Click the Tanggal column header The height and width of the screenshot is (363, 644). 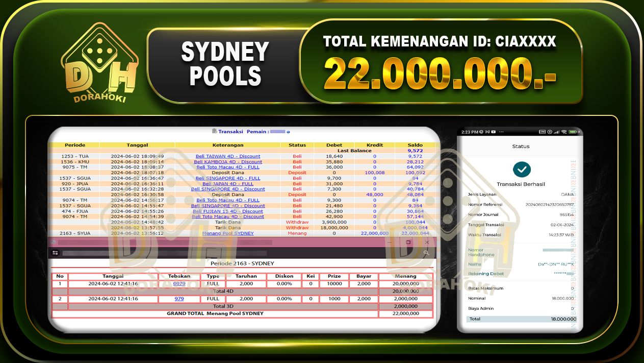click(137, 144)
